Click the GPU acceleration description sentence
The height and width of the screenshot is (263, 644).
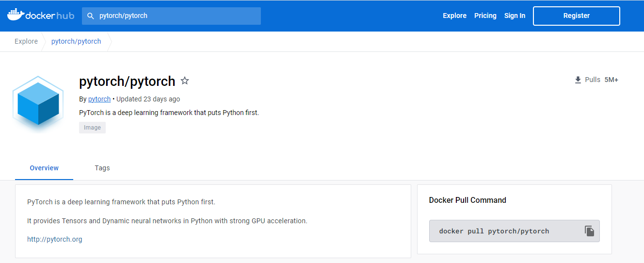(167, 221)
